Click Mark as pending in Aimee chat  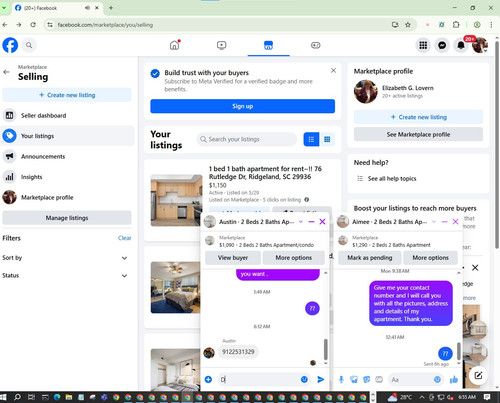pyautogui.click(x=370, y=258)
